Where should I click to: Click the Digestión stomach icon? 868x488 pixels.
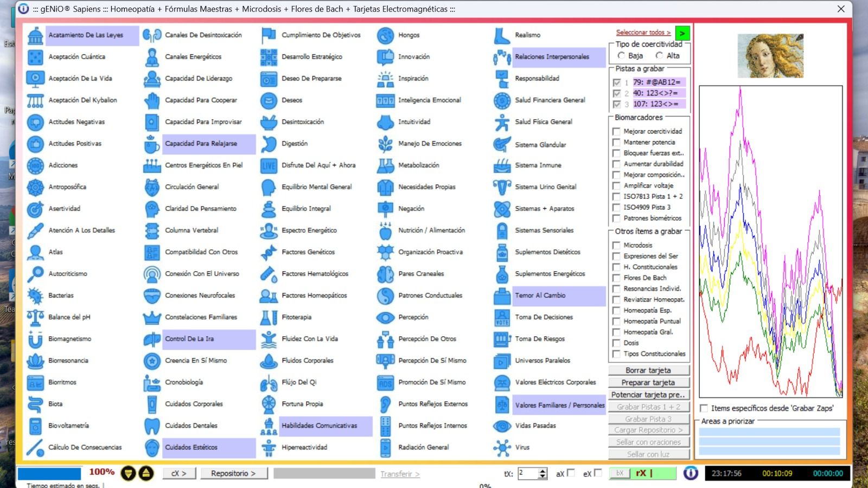point(269,144)
